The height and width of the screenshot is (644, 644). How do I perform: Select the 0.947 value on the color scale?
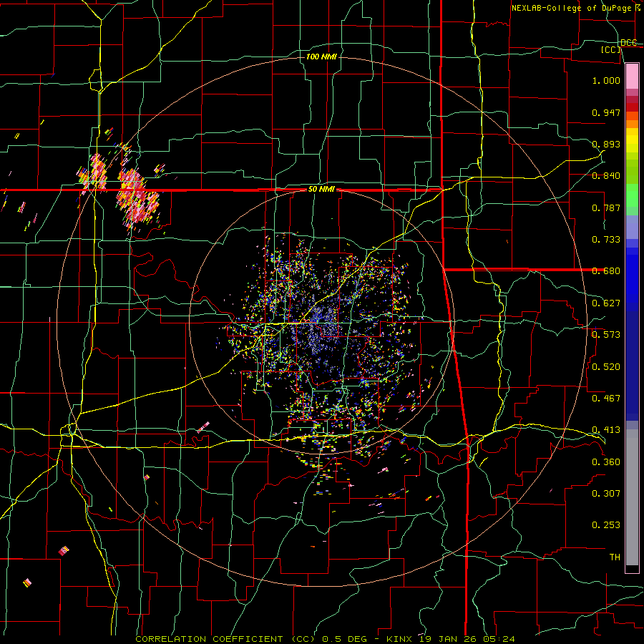pos(606,112)
